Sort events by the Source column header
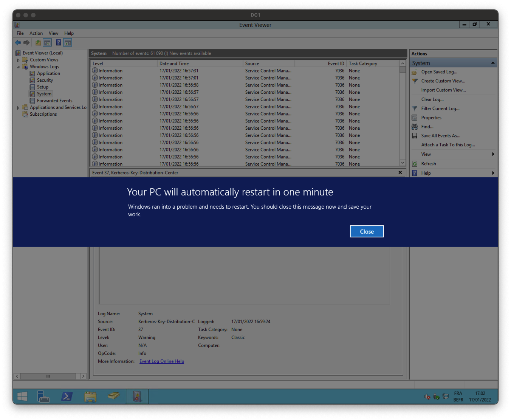The height and width of the screenshot is (420, 511). pos(269,64)
